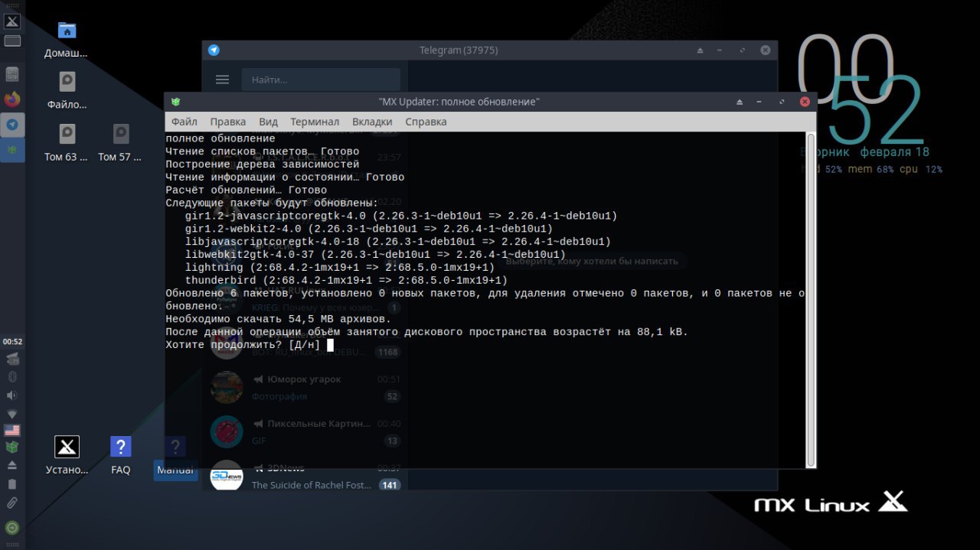The image size is (980, 550).
Task: Click the terminal vertical scrollbar
Action: (x=811, y=299)
